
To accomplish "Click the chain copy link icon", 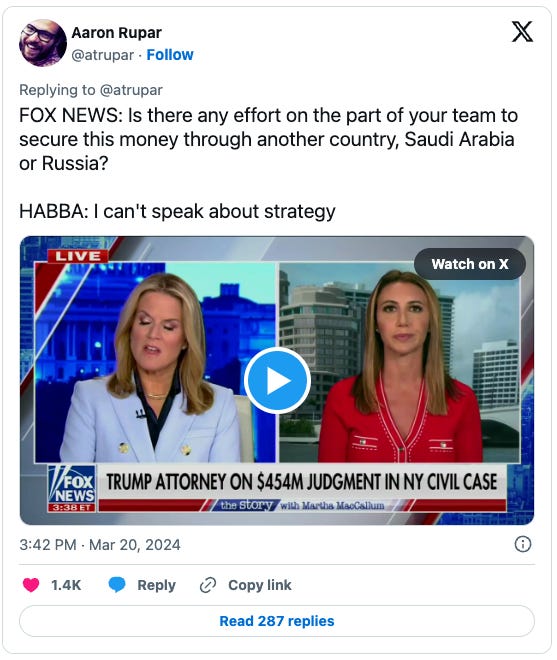I will [x=208, y=585].
